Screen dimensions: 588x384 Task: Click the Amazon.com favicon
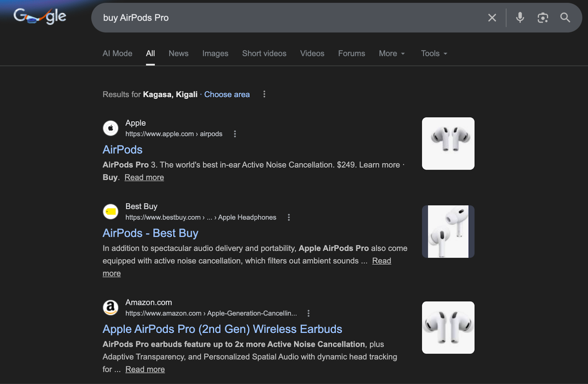click(x=110, y=307)
